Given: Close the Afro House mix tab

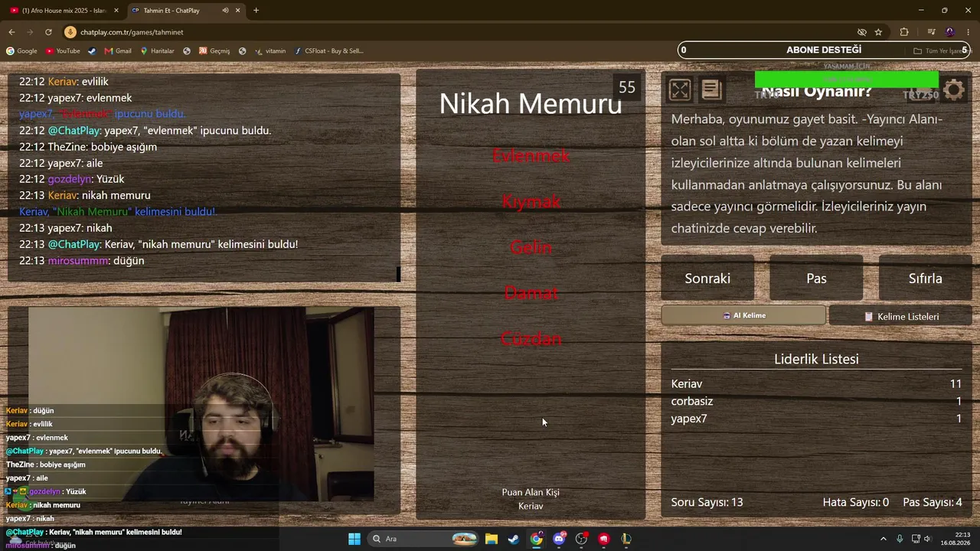Looking at the screenshot, I should pos(116,11).
